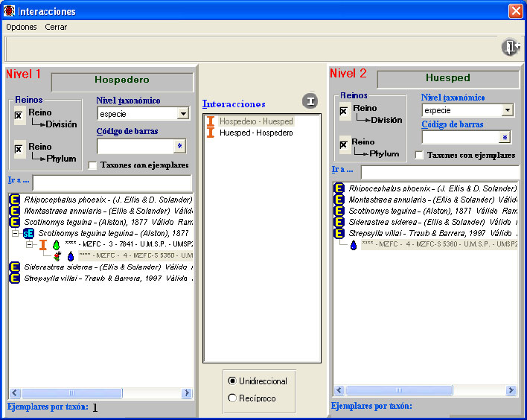Click asterisk button beside Nivel 1 Código de barras

tap(180, 146)
